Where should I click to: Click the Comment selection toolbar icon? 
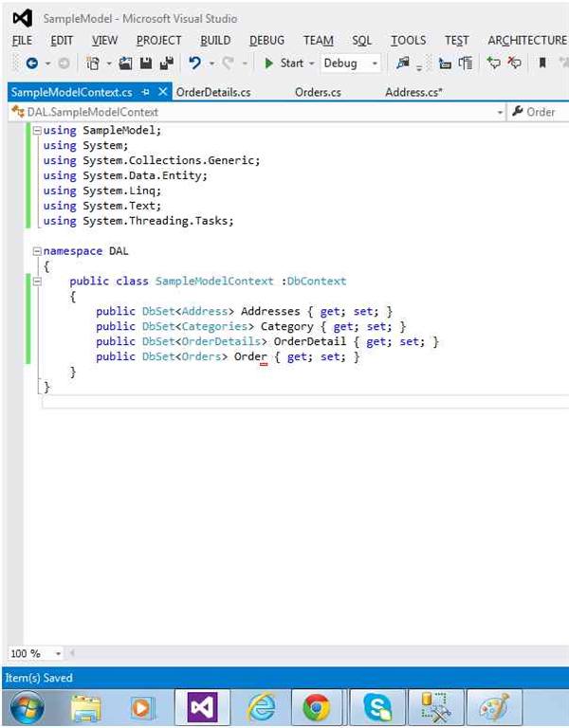(x=493, y=63)
